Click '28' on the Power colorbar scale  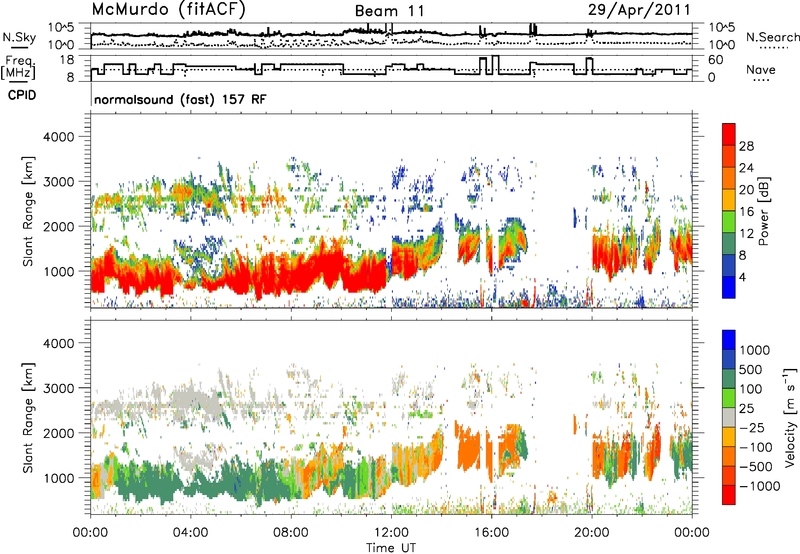click(x=746, y=146)
